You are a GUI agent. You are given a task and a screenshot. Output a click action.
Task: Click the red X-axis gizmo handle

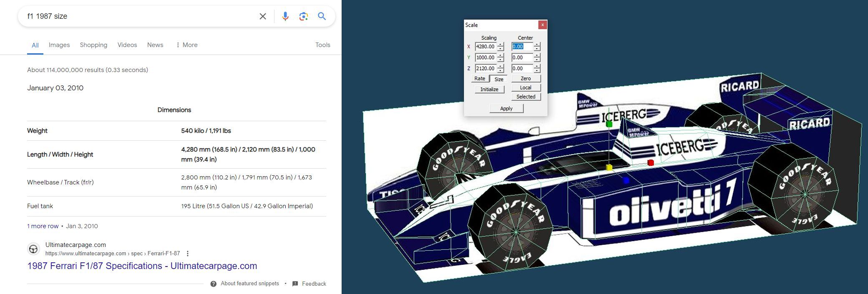point(650,162)
